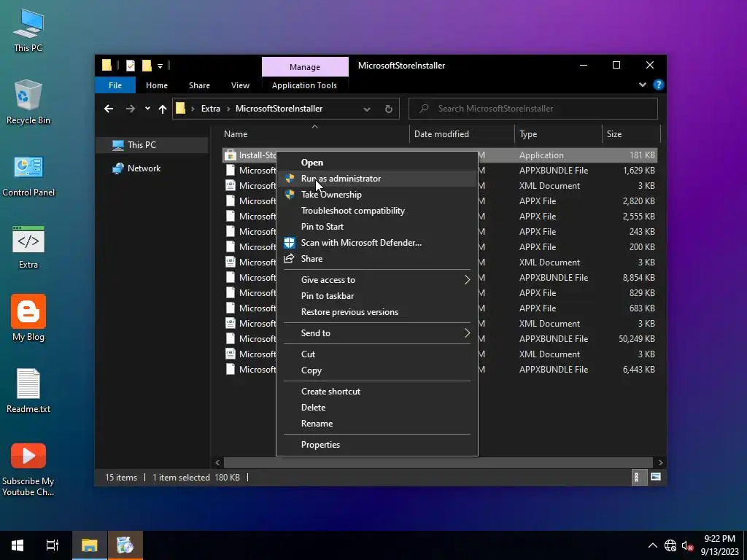Open the Application Tools tab
The image size is (747, 560).
point(304,85)
